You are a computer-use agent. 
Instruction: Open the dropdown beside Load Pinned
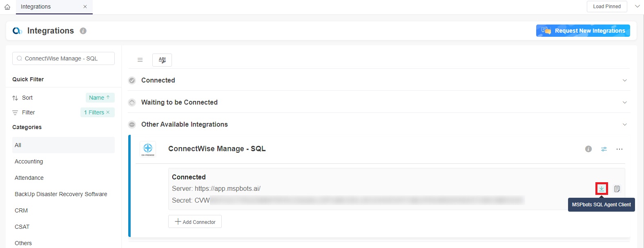point(637,6)
